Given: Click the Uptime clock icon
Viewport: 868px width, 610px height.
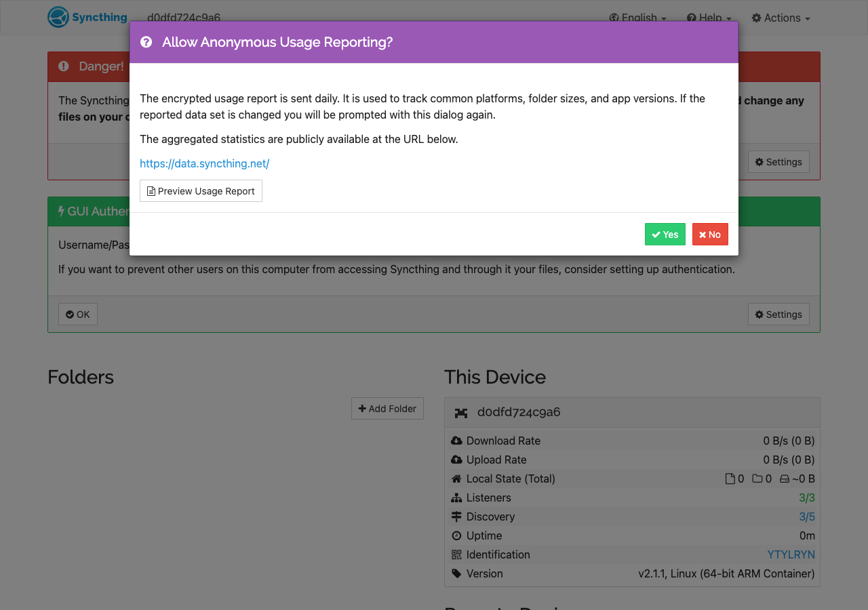Looking at the screenshot, I should pyautogui.click(x=456, y=535).
